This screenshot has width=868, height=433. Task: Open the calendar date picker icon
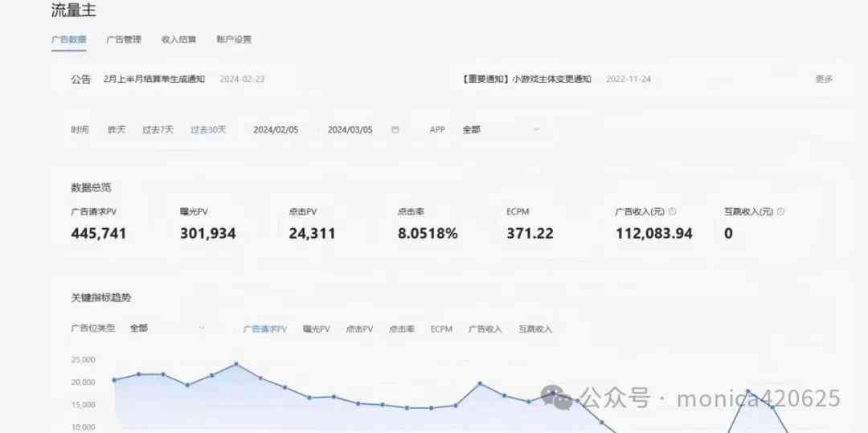(395, 130)
